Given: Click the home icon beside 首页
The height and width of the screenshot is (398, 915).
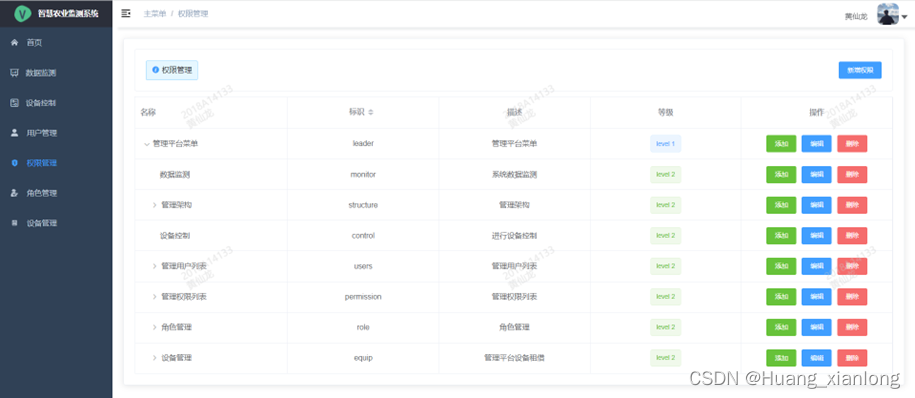Looking at the screenshot, I should coord(15,43).
